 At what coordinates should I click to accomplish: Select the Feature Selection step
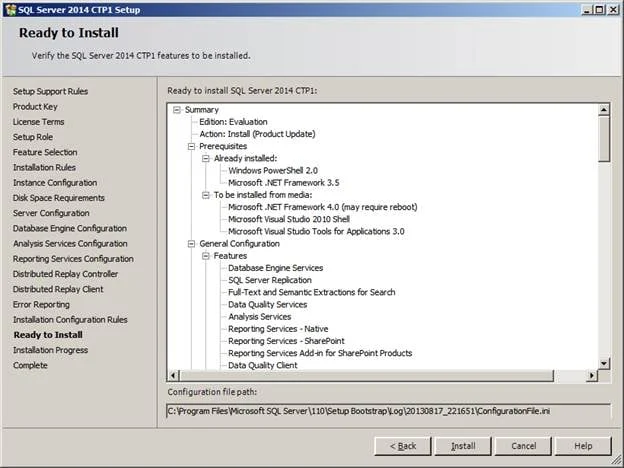click(x=45, y=152)
